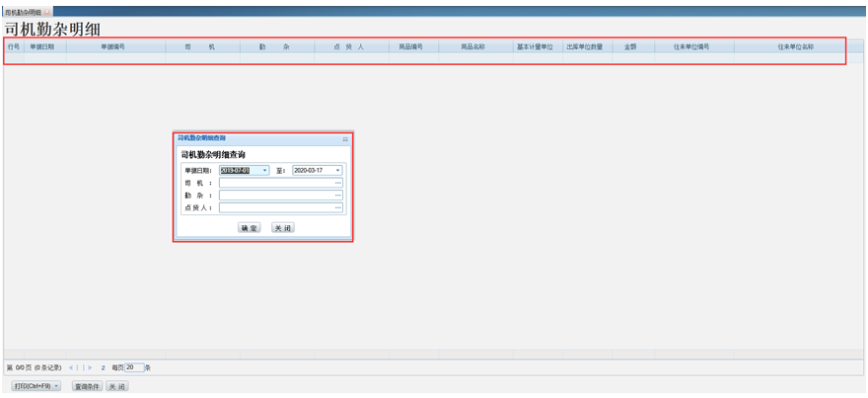Image resolution: width=868 pixels, height=398 pixels.
Task: Open the 点货人 lookup ellipsis icon
Action: [x=337, y=207]
